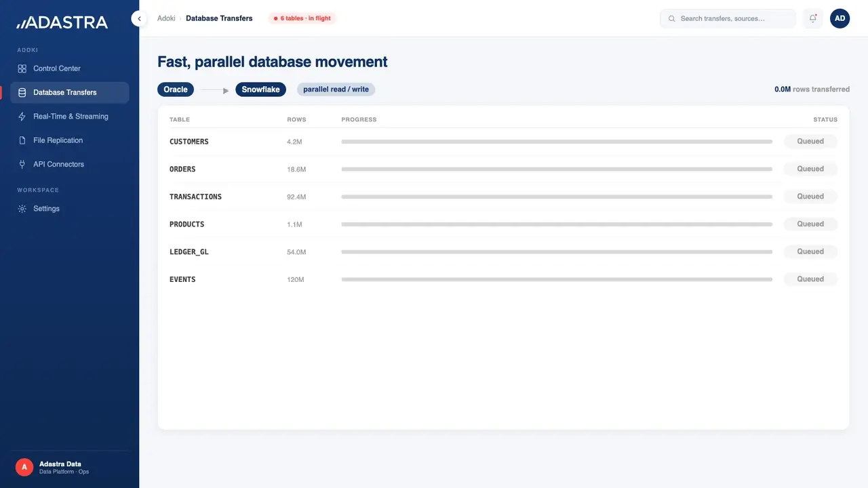Select the PRODUCTS table name
868x488 pixels.
tap(186, 224)
